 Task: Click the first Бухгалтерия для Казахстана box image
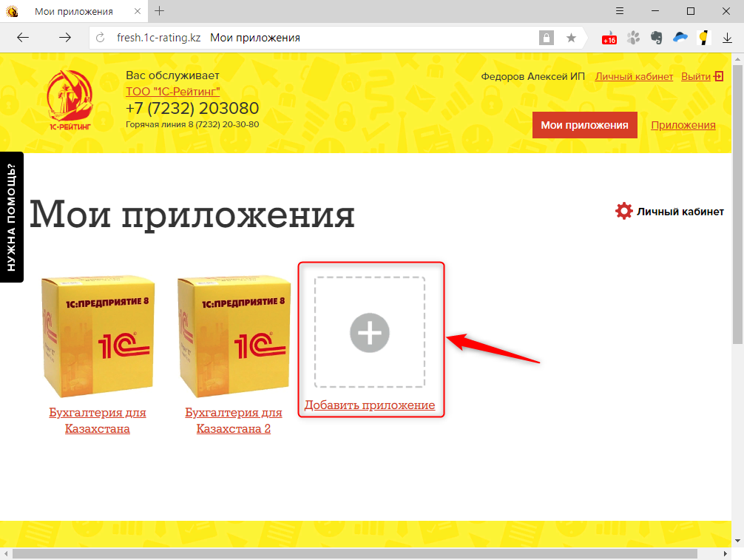point(98,337)
